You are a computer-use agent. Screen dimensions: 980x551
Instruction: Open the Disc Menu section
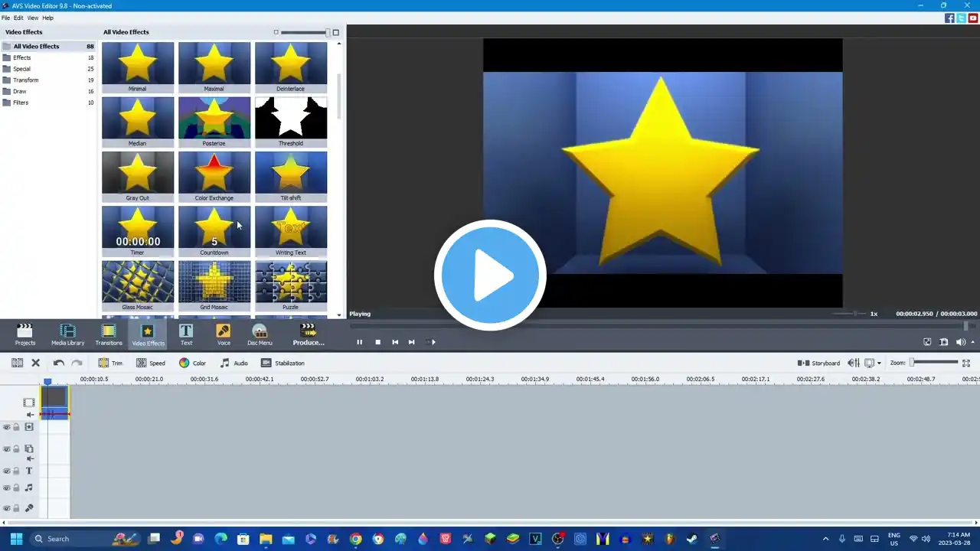pos(260,334)
